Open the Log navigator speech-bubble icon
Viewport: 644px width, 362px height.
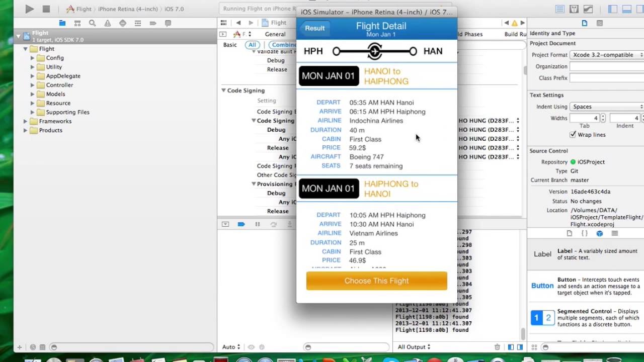click(168, 23)
